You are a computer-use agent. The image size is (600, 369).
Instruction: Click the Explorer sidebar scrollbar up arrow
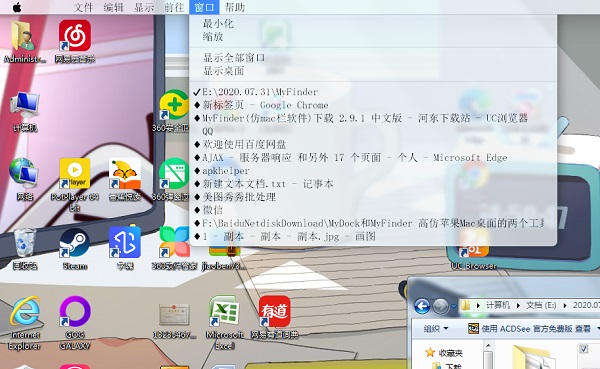[x=488, y=345]
